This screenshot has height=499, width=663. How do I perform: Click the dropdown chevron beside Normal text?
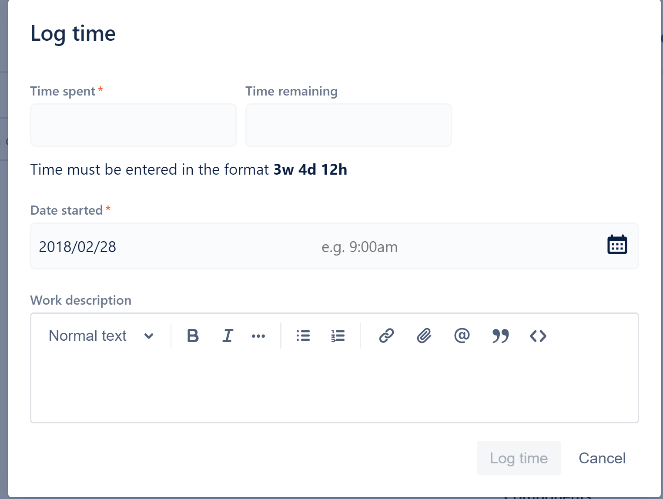[x=148, y=336]
